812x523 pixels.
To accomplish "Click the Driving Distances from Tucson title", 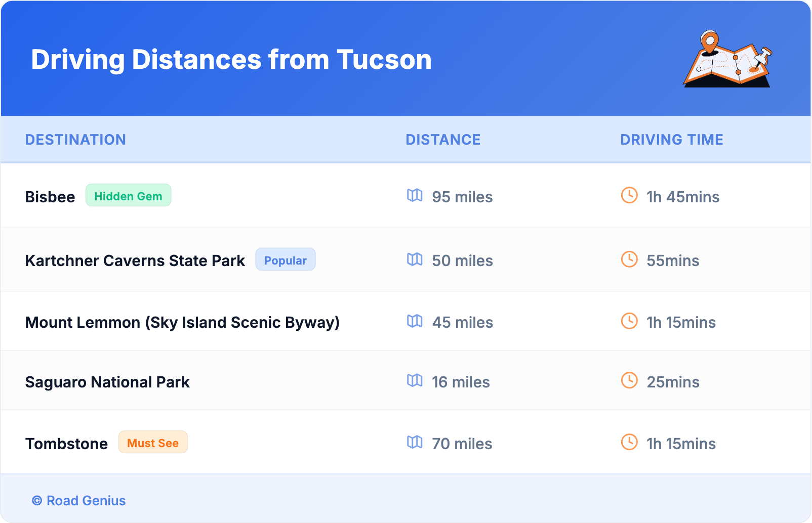I will pyautogui.click(x=231, y=60).
